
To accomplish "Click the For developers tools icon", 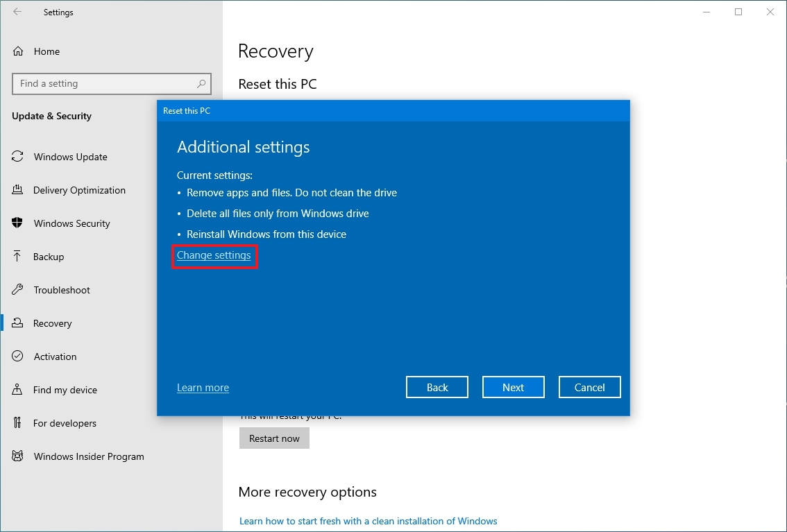I will (17, 422).
